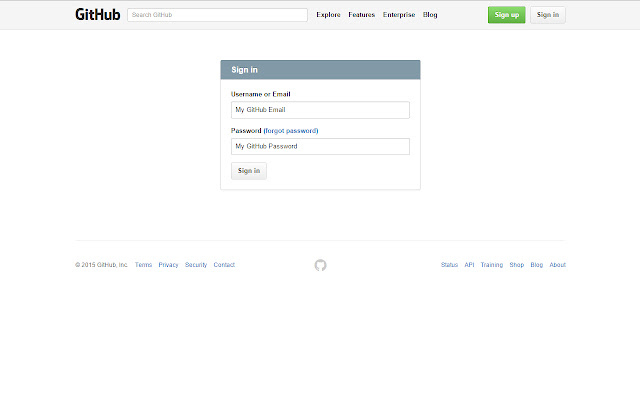640x400 pixels.
Task: Open the Blog link in the header
Action: click(x=430, y=15)
